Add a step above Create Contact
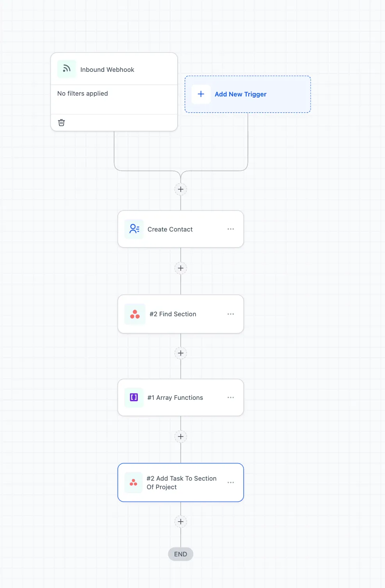Image resolution: width=385 pixels, height=588 pixels. click(181, 189)
